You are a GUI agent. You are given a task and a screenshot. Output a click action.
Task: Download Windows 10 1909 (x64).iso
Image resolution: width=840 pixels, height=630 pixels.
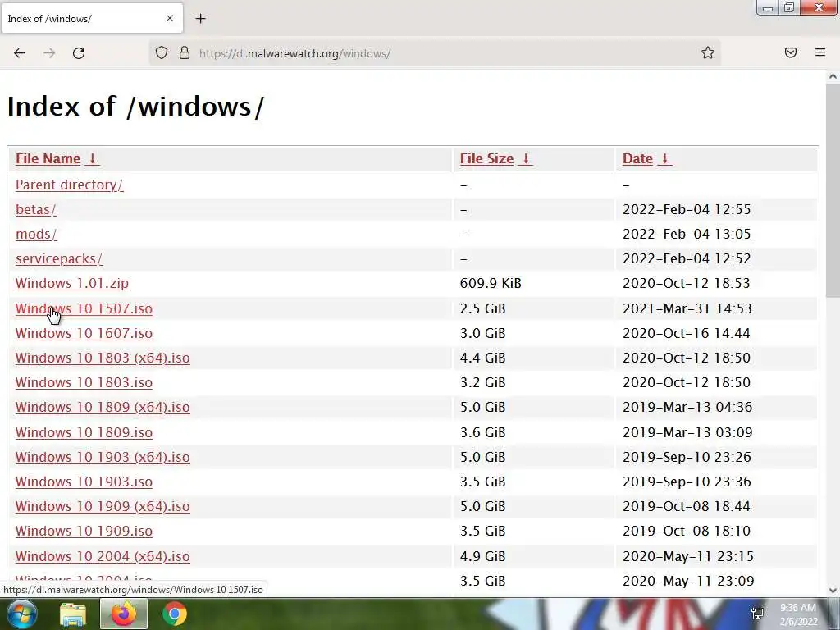[103, 506]
